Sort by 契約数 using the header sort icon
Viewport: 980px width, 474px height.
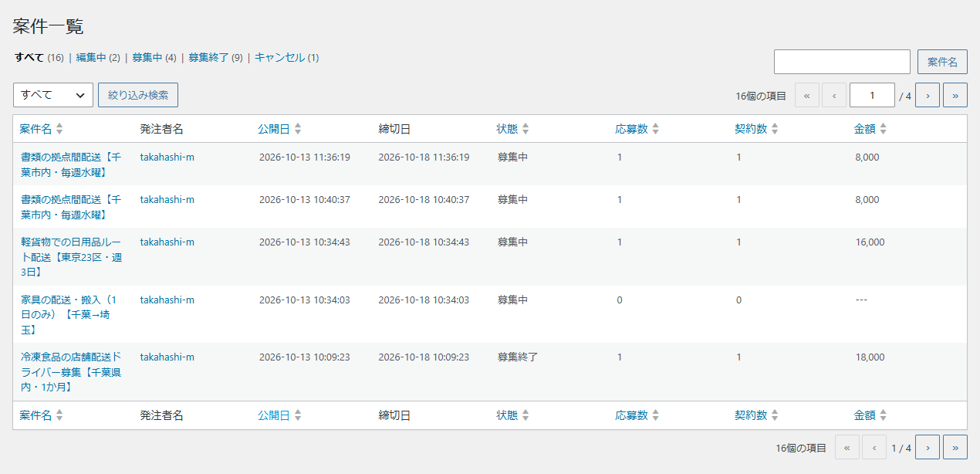pyautogui.click(x=775, y=129)
